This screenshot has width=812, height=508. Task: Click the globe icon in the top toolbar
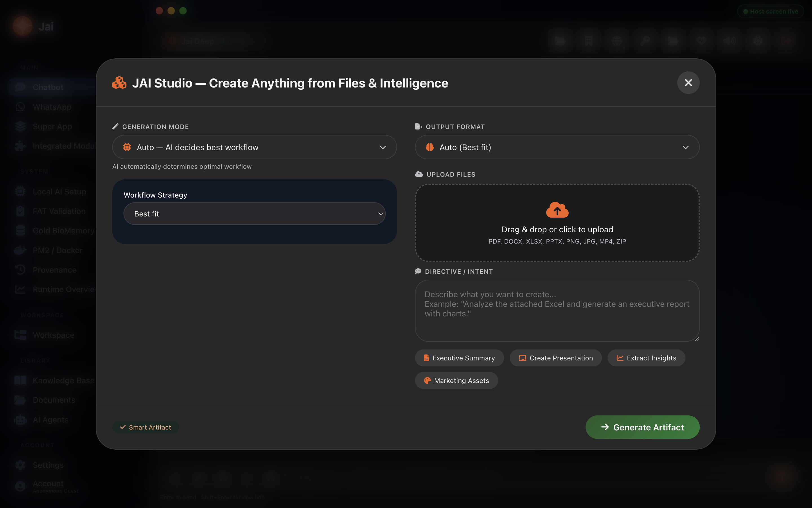617,41
